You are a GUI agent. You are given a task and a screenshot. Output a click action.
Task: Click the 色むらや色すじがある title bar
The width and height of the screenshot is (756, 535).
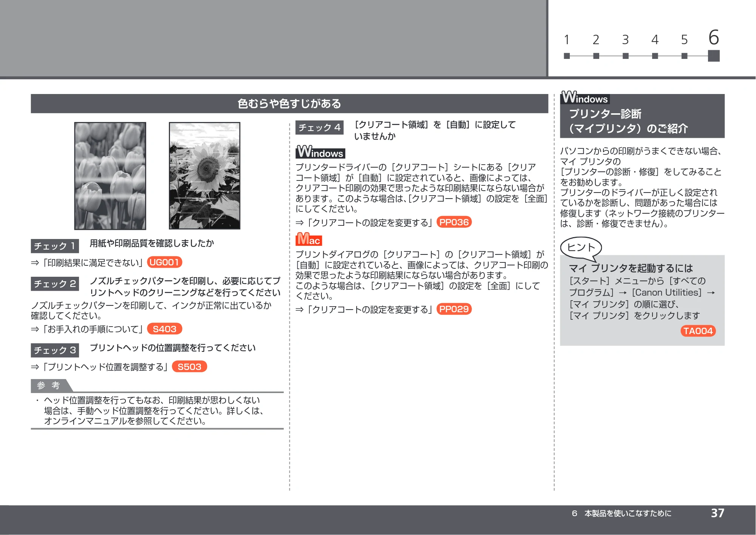coord(289,103)
